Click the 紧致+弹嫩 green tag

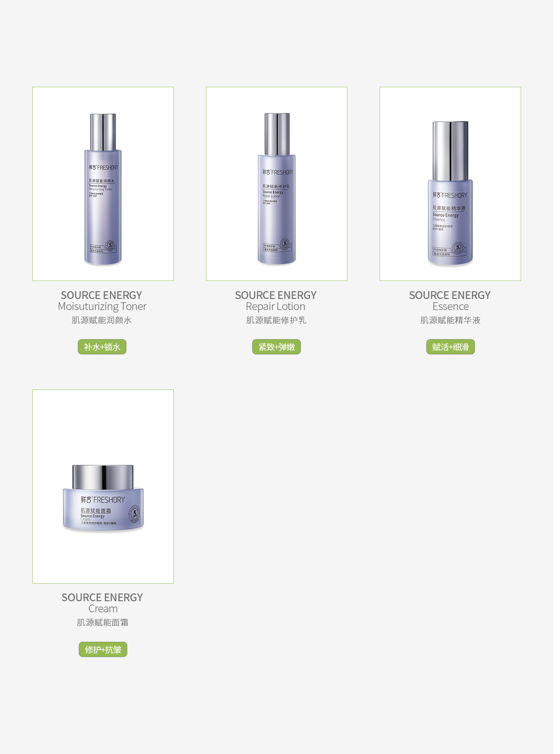coord(277,347)
